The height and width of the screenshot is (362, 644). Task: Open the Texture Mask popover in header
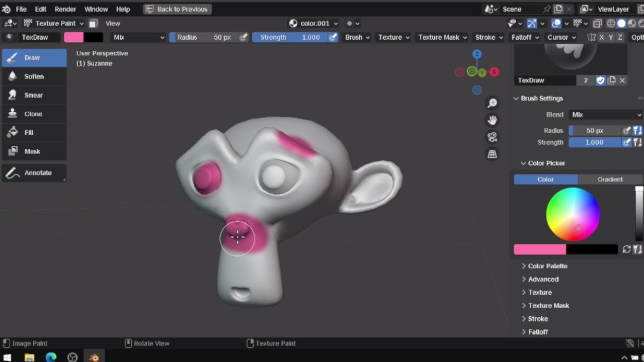click(x=442, y=37)
